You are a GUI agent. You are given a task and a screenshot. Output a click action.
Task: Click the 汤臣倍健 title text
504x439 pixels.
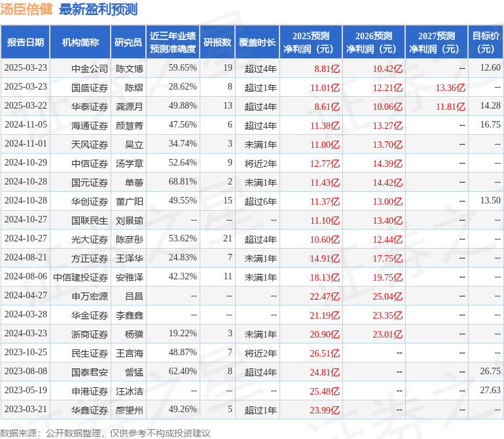[26, 9]
